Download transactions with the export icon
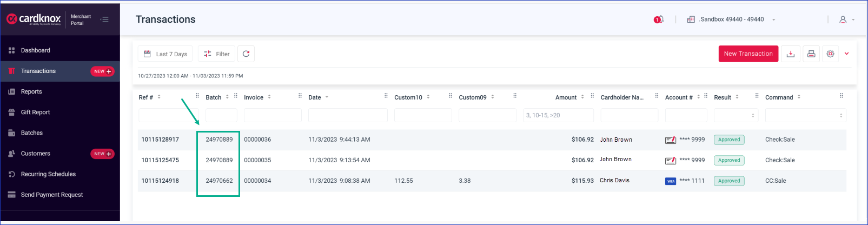Screen dimensions: 868x225 [x=790, y=54]
